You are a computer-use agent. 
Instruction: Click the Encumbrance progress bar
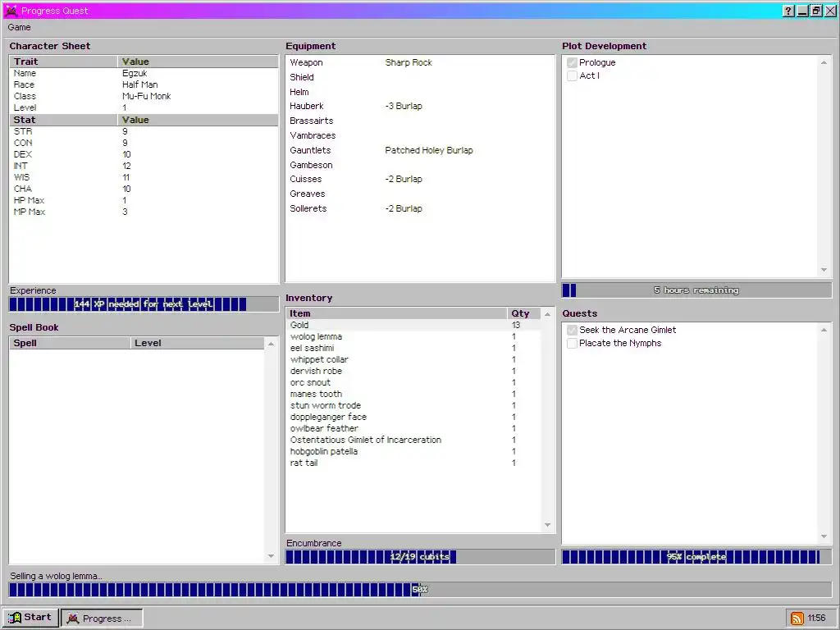pyautogui.click(x=420, y=557)
